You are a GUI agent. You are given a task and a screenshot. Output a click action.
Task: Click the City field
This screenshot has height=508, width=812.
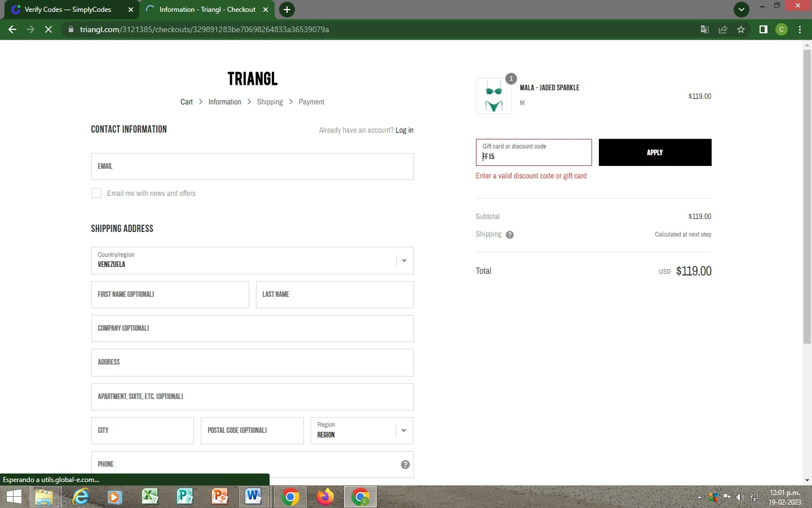coord(142,431)
